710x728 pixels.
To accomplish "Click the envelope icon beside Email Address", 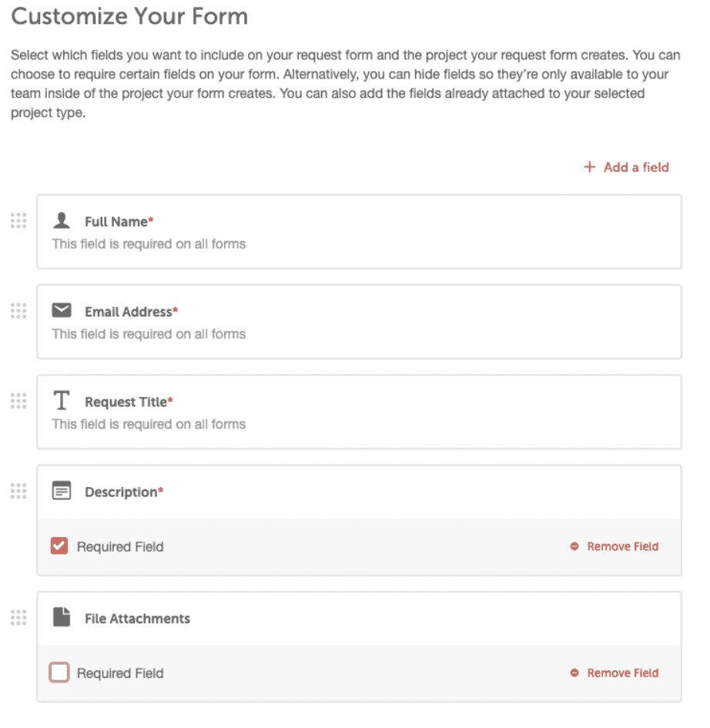I will coord(62,310).
